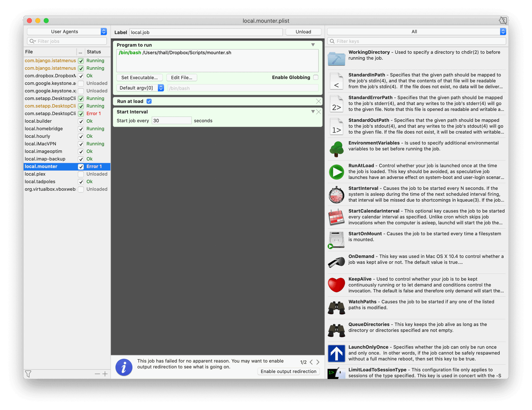Viewport: 532px width, 410px height.
Task: Click the StartCalendarInterval calendar icon
Action: point(336,217)
